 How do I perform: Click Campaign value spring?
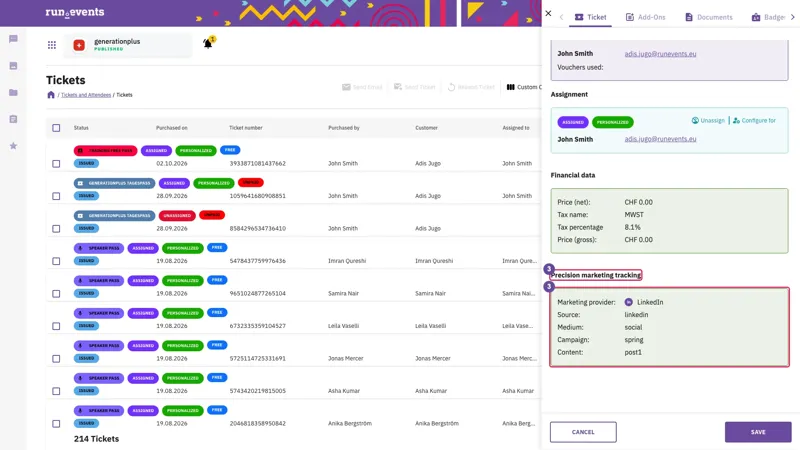click(634, 340)
